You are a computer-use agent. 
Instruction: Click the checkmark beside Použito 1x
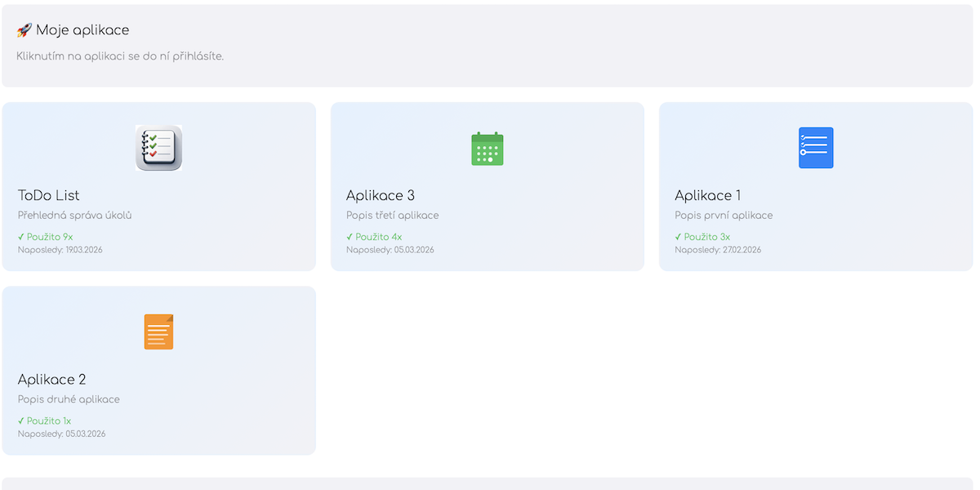point(21,420)
